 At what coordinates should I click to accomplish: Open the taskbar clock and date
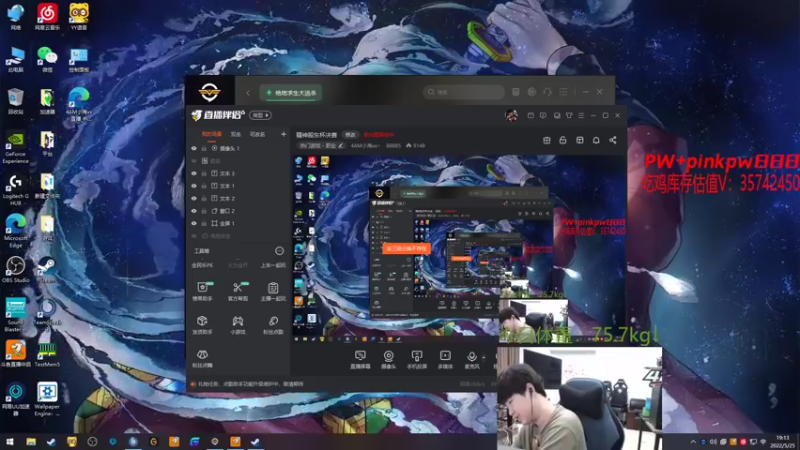[783, 441]
